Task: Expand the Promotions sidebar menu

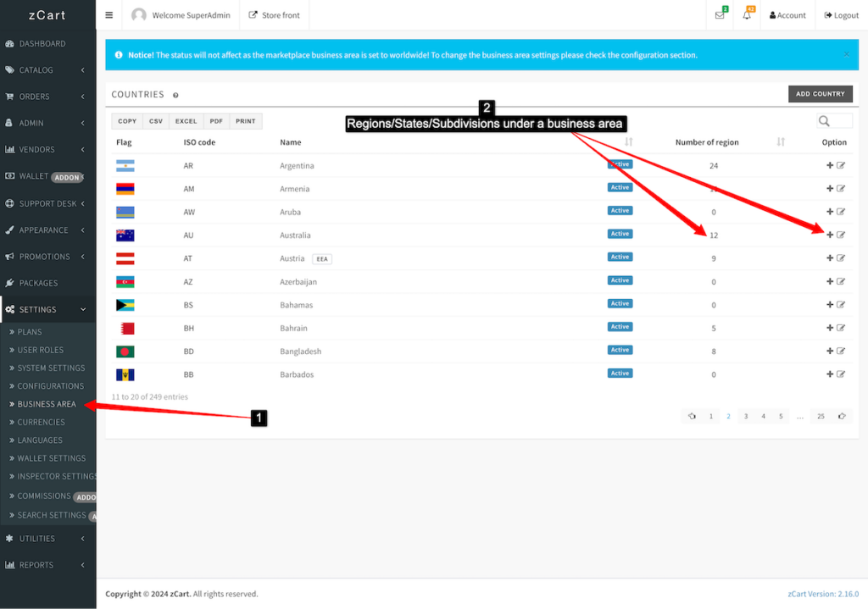Action: 47,257
